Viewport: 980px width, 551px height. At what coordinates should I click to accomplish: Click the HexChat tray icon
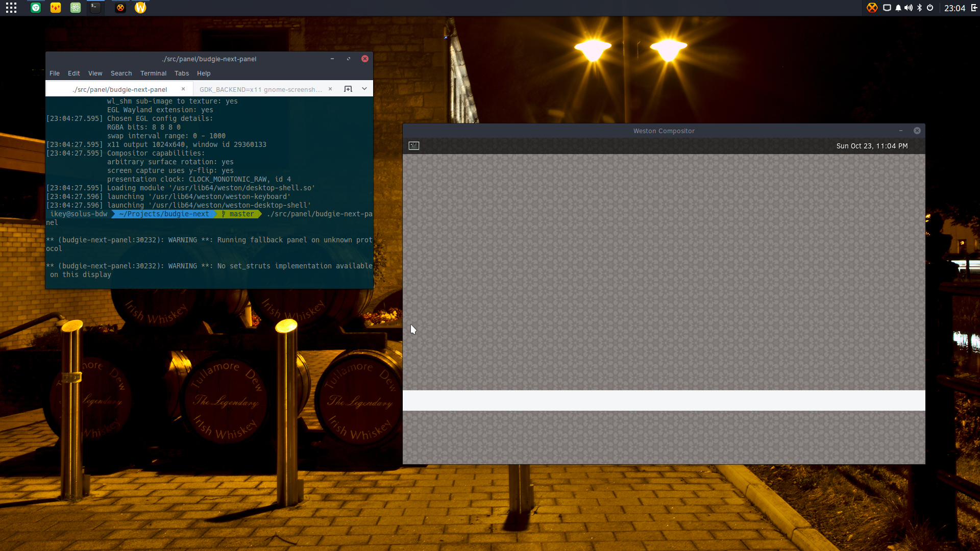click(x=872, y=8)
